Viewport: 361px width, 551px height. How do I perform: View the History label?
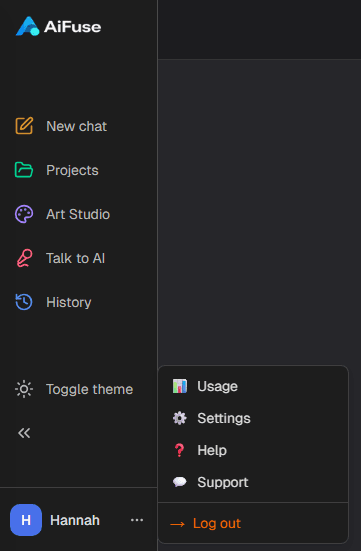(69, 303)
